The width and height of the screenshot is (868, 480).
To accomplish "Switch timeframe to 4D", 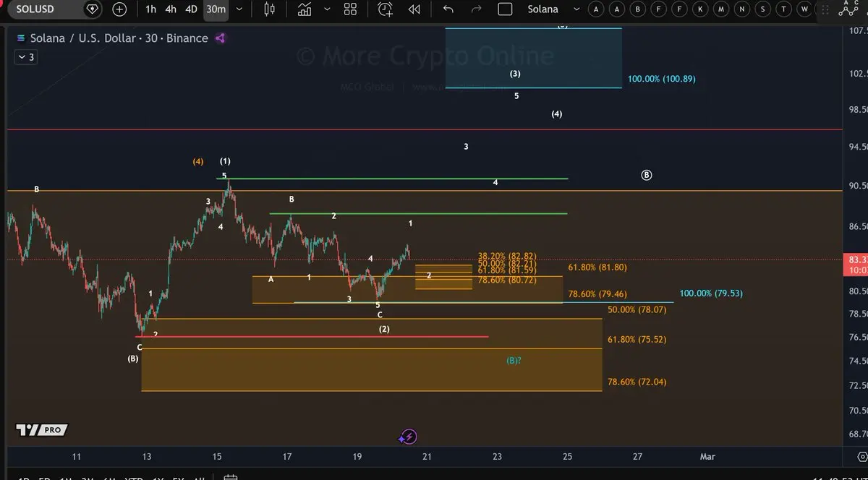I will tap(191, 9).
